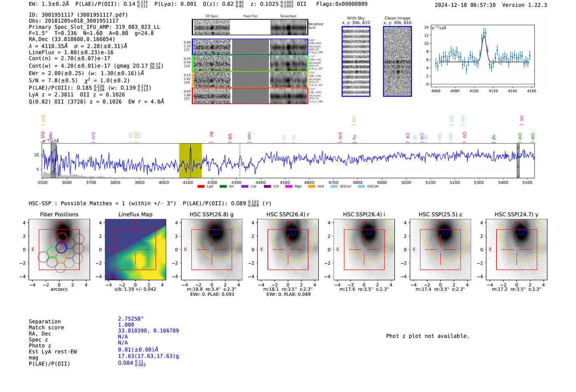
Task: Click the EWr = 2.00(±0.25) line
Action: point(86,73)
